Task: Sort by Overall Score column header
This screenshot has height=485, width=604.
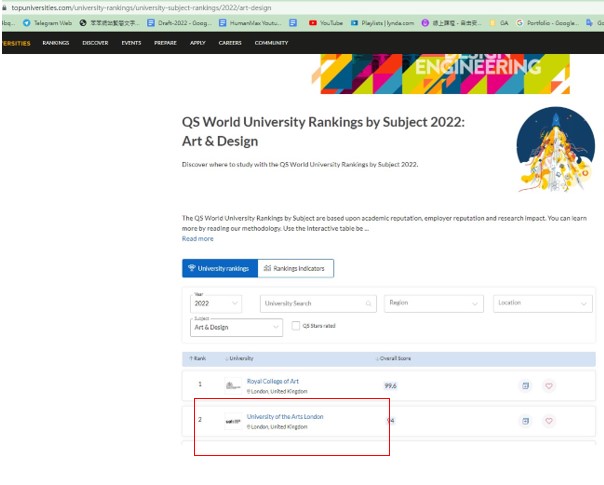Action: click(x=393, y=358)
